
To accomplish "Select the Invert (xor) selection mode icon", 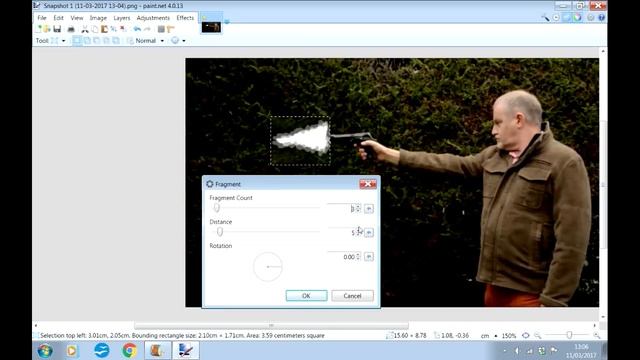I will tap(116, 40).
